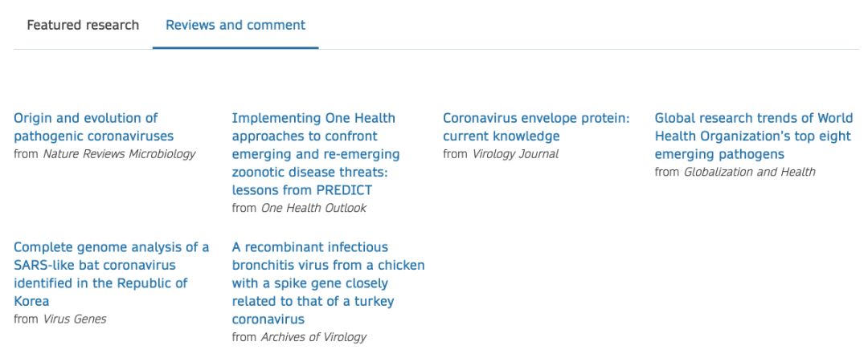Click the "from" label before Virus Genes

(26, 319)
